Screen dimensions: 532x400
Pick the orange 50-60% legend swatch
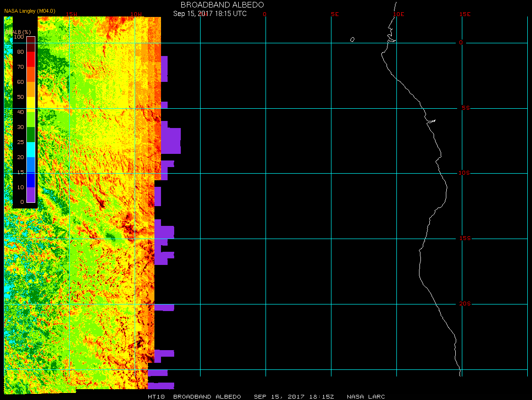tap(31, 89)
